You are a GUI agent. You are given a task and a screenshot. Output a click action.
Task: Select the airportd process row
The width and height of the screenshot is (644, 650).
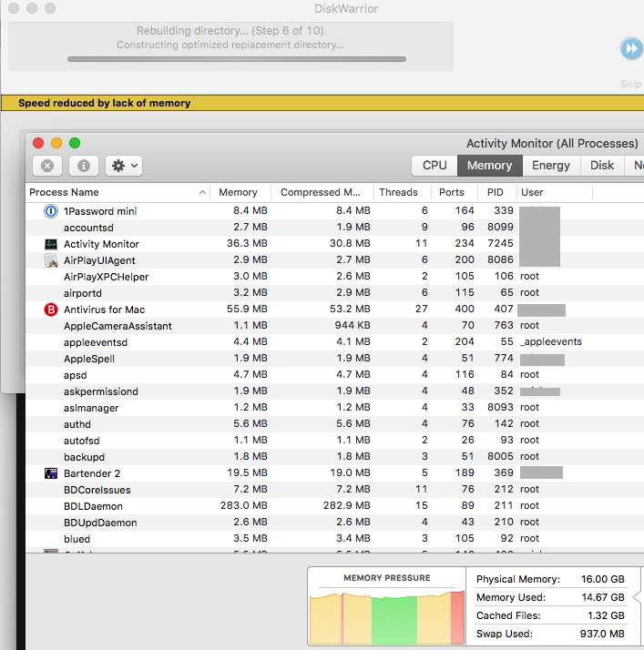(334, 293)
